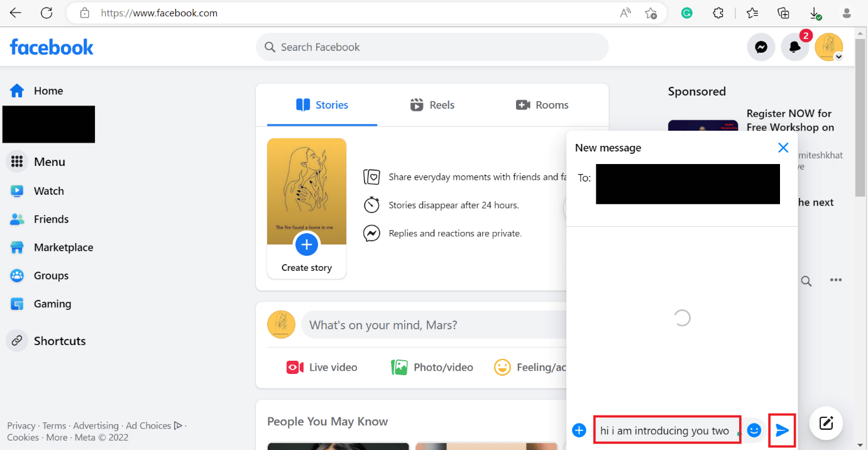Open notifications bell with 2 badge
The image size is (868, 450).
795,47
